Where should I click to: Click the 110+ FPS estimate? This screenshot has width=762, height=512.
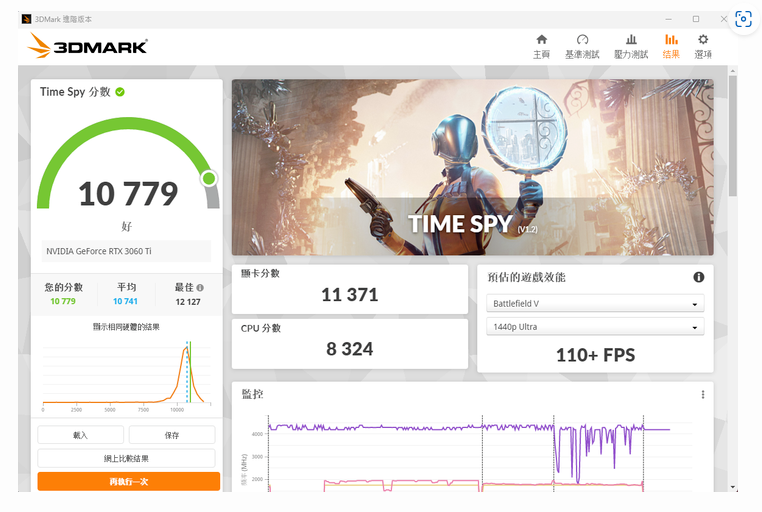click(595, 355)
